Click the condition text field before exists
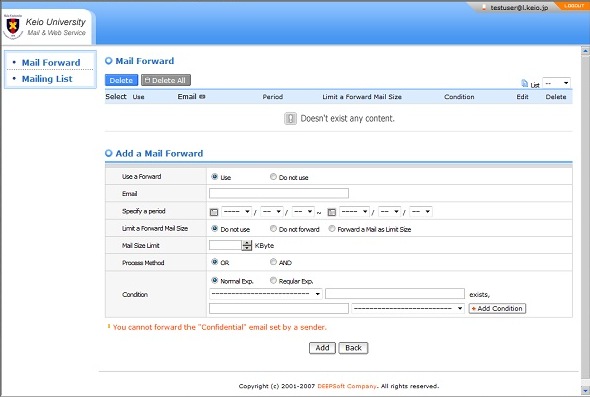Viewport: 590px width, 397px height. coord(395,294)
